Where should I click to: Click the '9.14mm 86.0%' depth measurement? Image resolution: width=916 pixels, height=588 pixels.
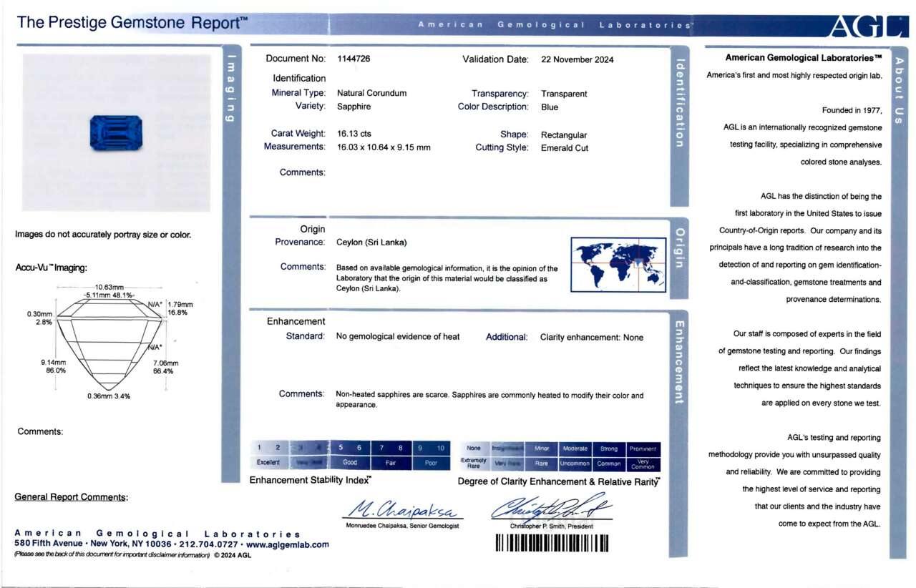[53, 366]
